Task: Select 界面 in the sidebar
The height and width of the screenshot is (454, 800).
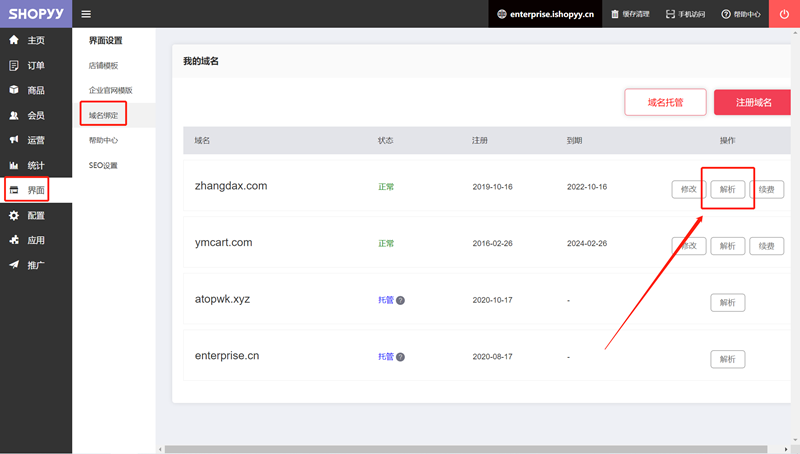Action: click(x=36, y=190)
